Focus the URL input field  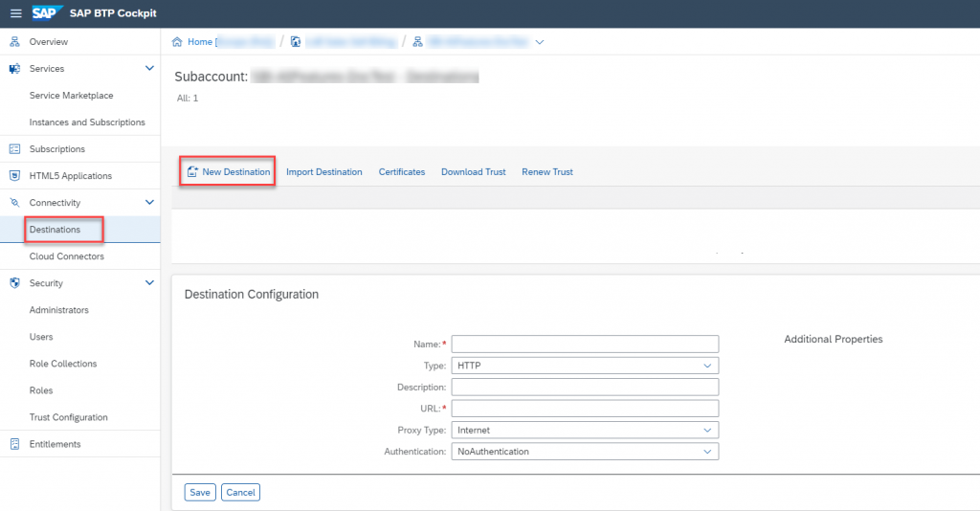(585, 409)
